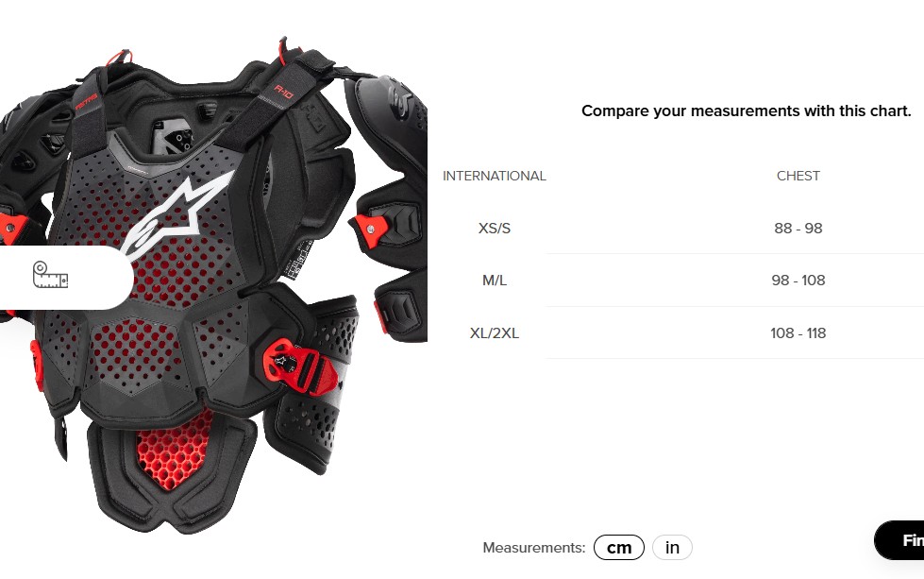
Task: Click the 'Compare your measurements' heading
Action: pyautogui.click(x=746, y=111)
